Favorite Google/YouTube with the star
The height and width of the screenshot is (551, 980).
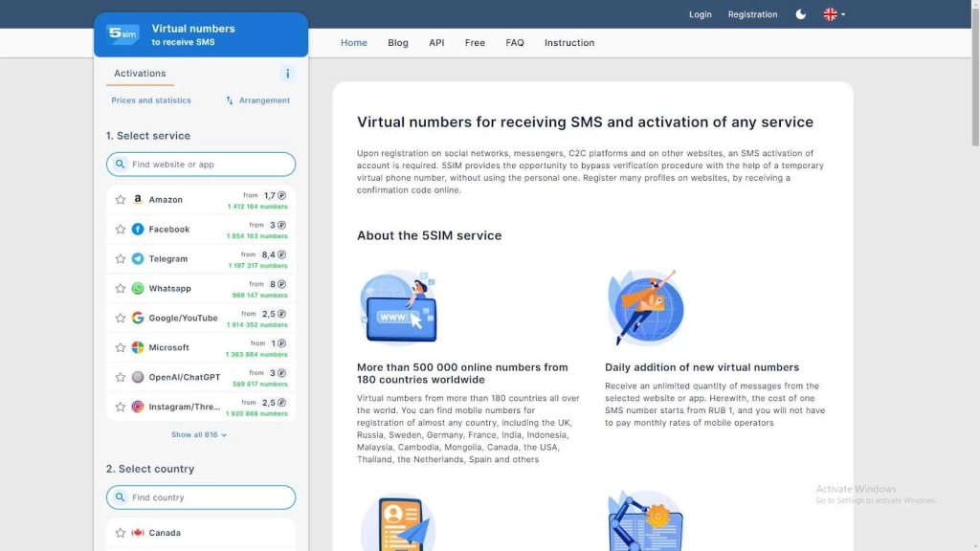click(x=121, y=318)
